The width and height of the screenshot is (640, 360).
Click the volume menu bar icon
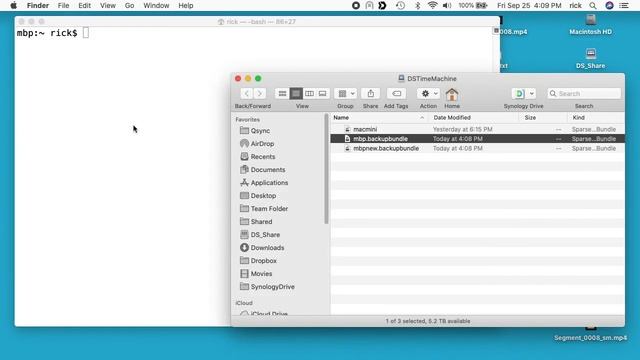[447, 6]
